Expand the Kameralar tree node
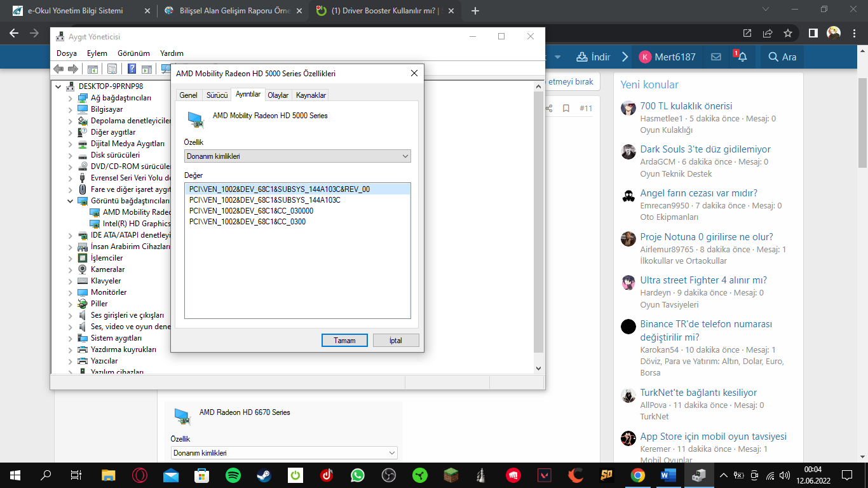 [71, 269]
